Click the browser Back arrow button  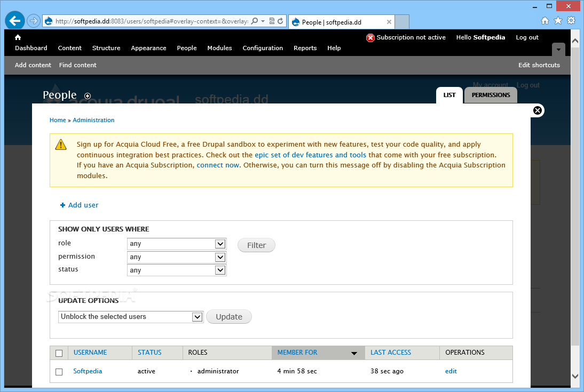[x=15, y=20]
